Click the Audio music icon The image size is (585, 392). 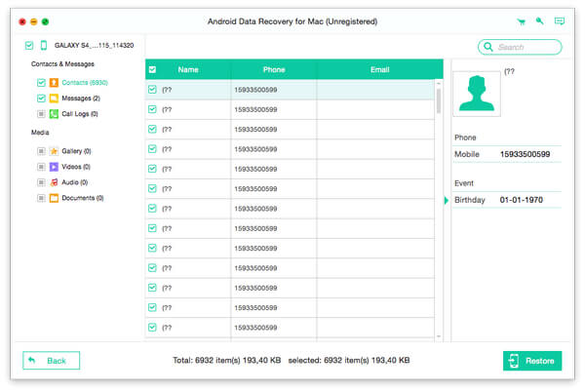[x=54, y=182]
